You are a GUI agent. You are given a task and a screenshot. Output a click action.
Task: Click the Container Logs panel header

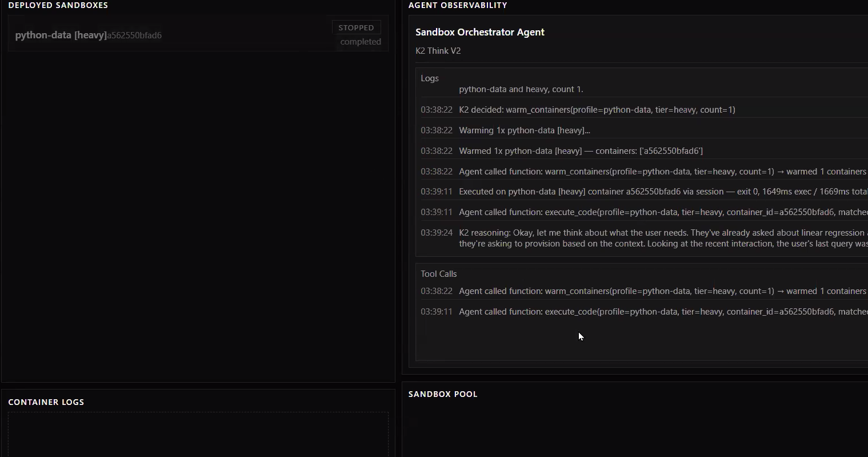46,402
